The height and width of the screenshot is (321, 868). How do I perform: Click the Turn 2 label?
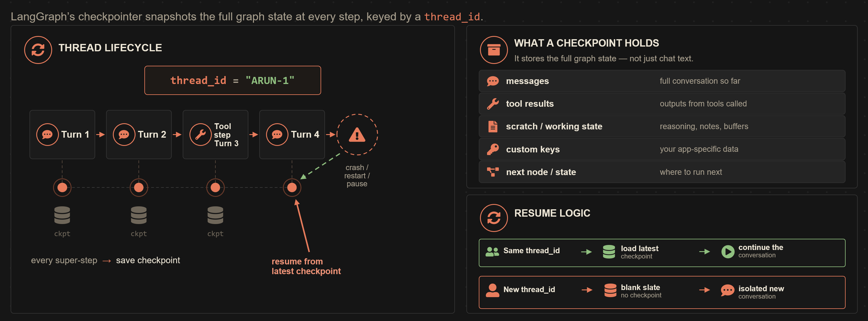point(152,134)
